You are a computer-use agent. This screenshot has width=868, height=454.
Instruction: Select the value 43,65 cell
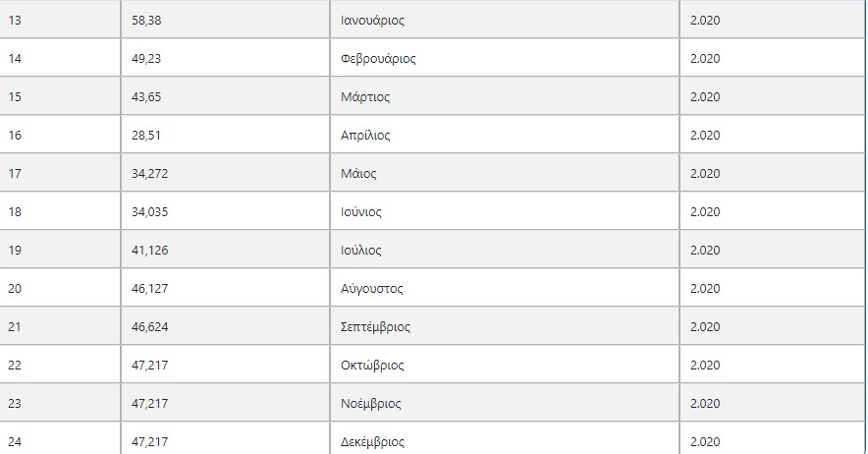point(225,96)
